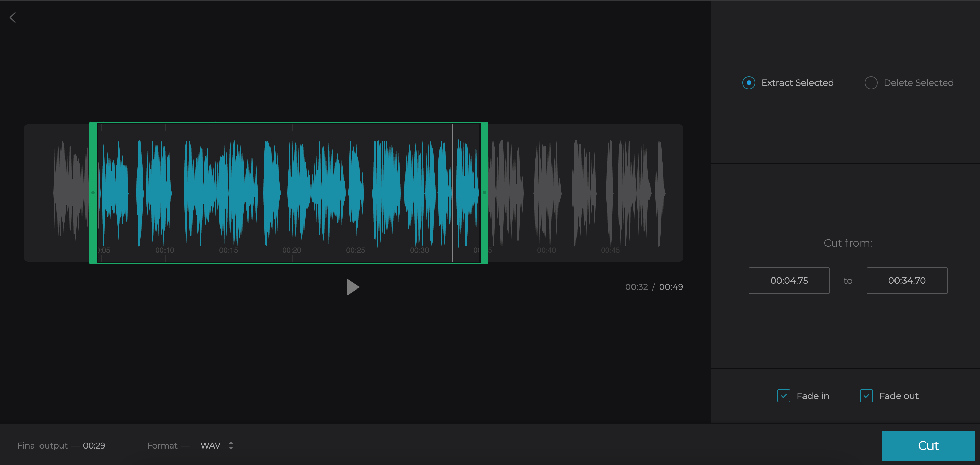Click the left green selection handle
Viewport: 980px width, 465px height.
[x=93, y=193]
